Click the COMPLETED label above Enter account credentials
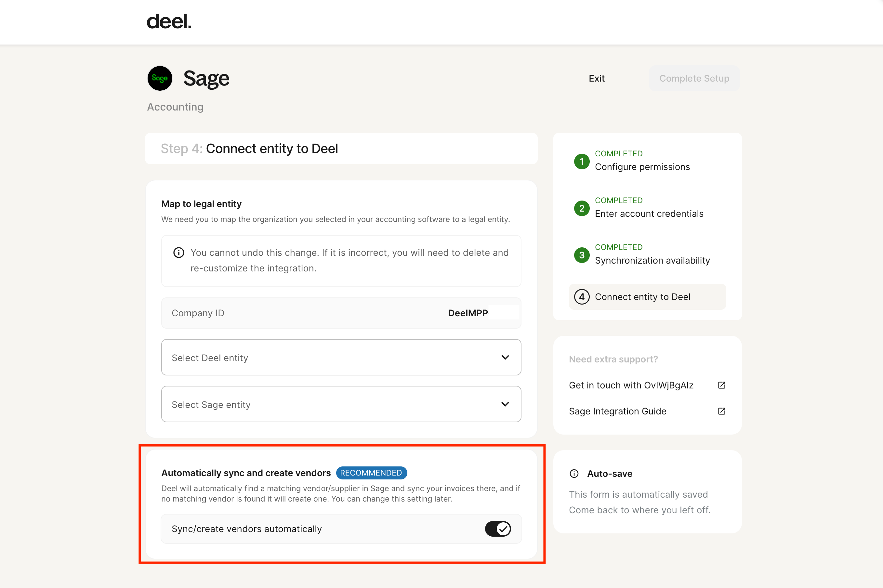Screen dimensions: 883x588 click(x=619, y=201)
